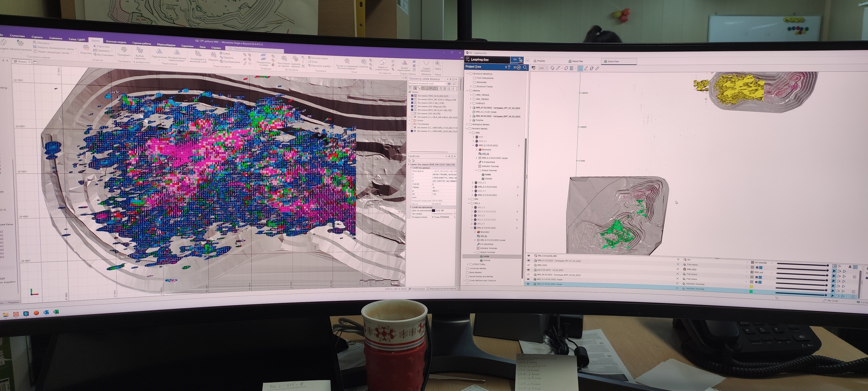Click the Свойства wireframe report icon
The image size is (868, 391).
click(363, 61)
